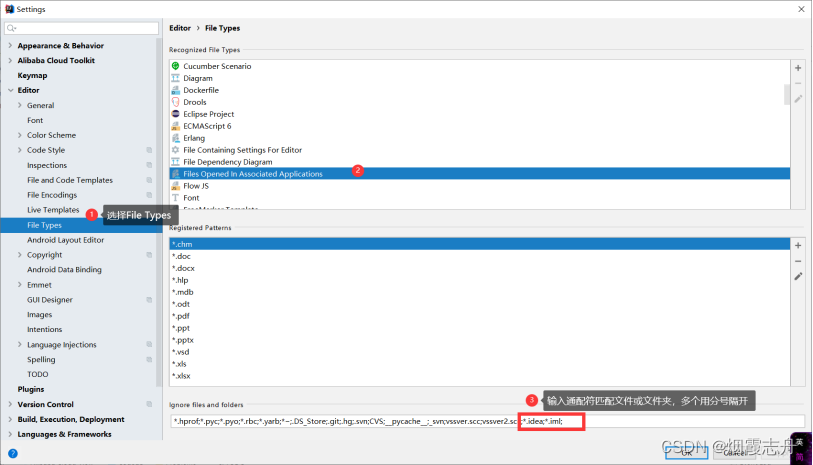Click into the settings search field
813x465 pixels.
81,28
